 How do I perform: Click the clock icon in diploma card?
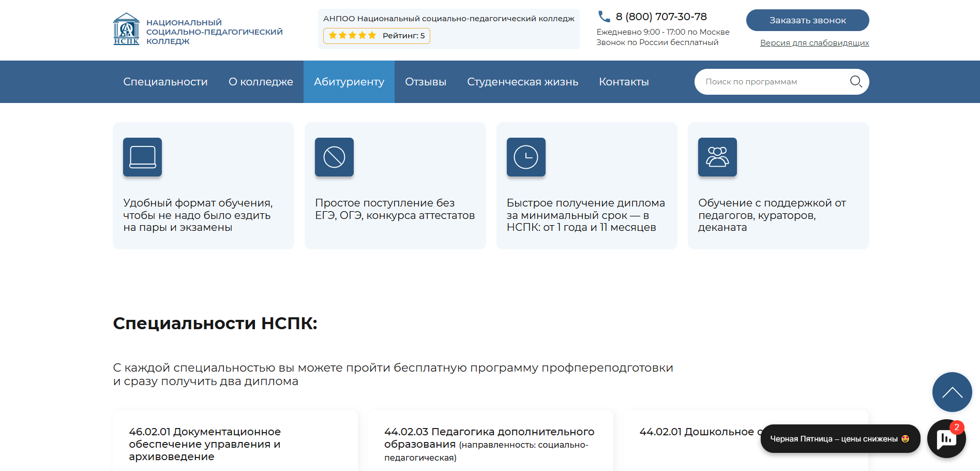click(526, 157)
